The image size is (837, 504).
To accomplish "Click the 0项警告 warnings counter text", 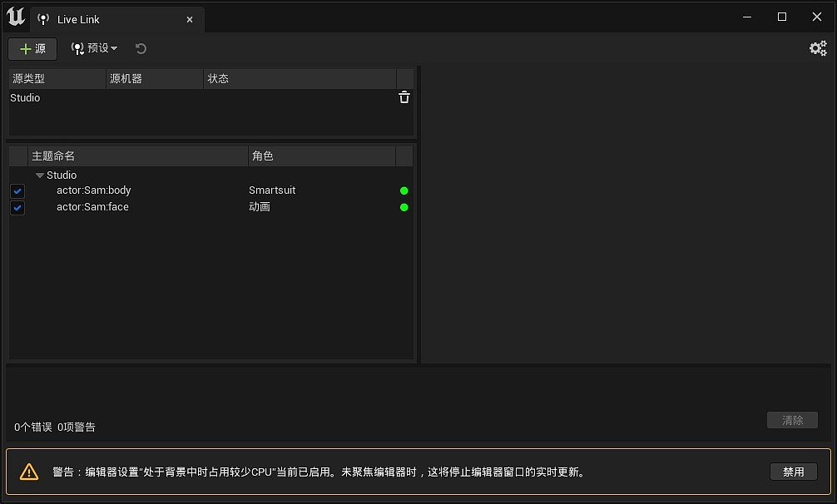I will [x=75, y=427].
